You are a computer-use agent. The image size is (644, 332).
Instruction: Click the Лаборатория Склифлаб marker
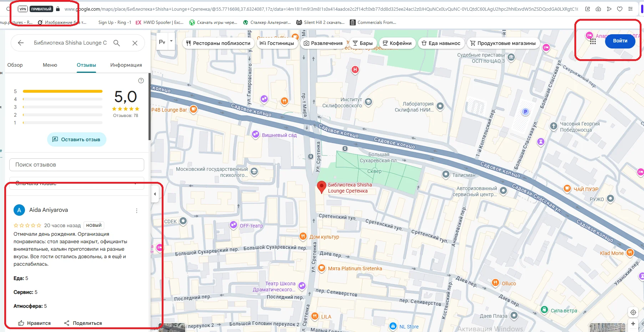(x=440, y=106)
